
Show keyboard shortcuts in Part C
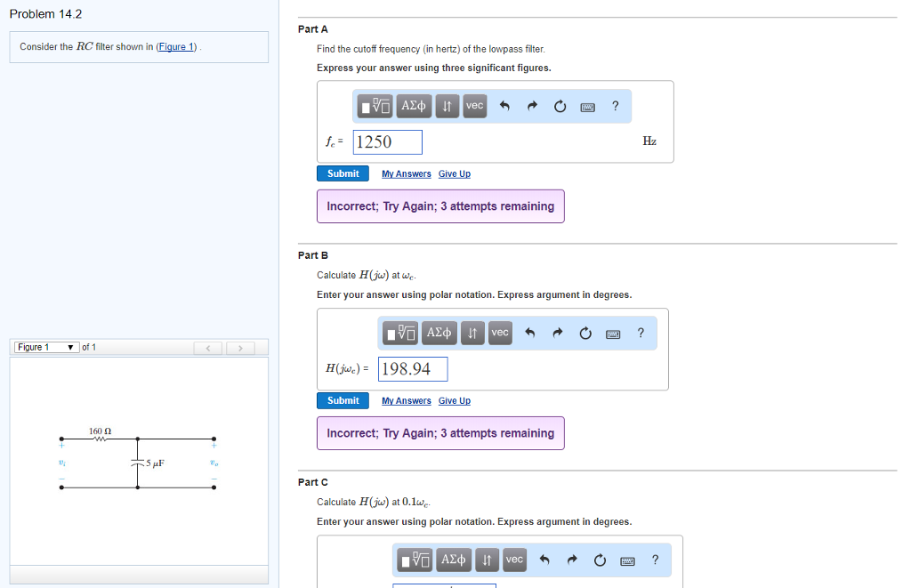(x=627, y=561)
